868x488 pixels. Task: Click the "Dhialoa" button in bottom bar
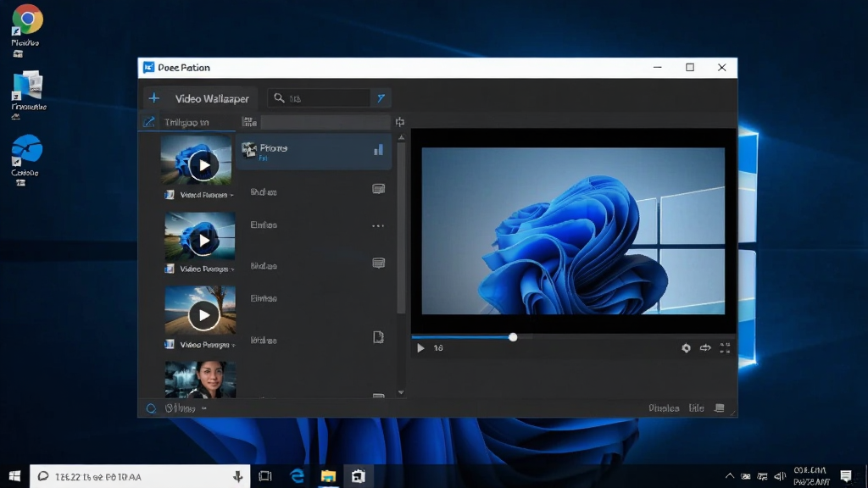click(x=664, y=408)
